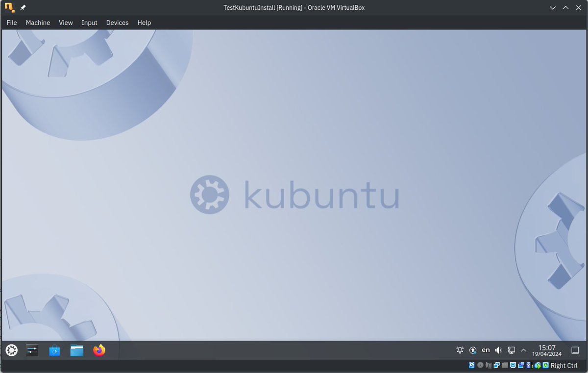This screenshot has width=588, height=373.
Task: Open the Machine menu
Action: click(x=38, y=23)
